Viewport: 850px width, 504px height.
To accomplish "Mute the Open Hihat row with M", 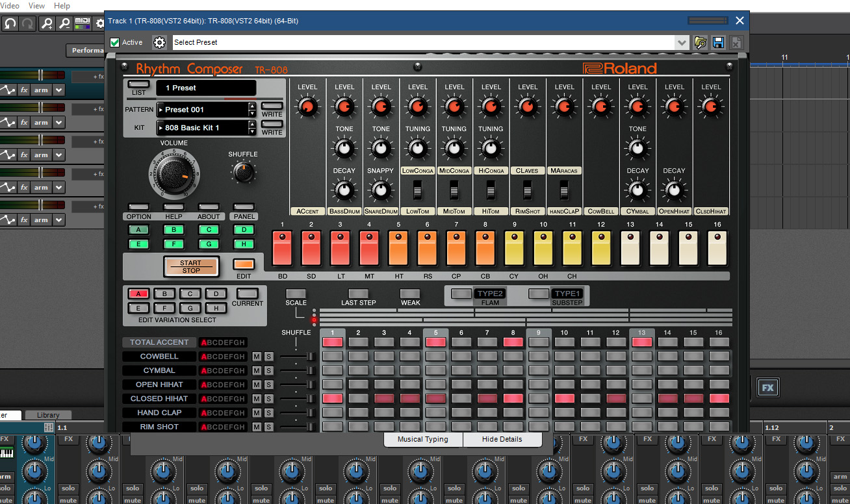I will [x=257, y=384].
